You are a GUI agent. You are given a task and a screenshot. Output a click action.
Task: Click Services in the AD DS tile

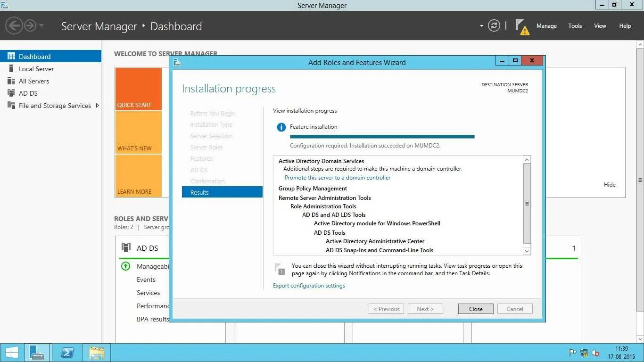click(149, 293)
